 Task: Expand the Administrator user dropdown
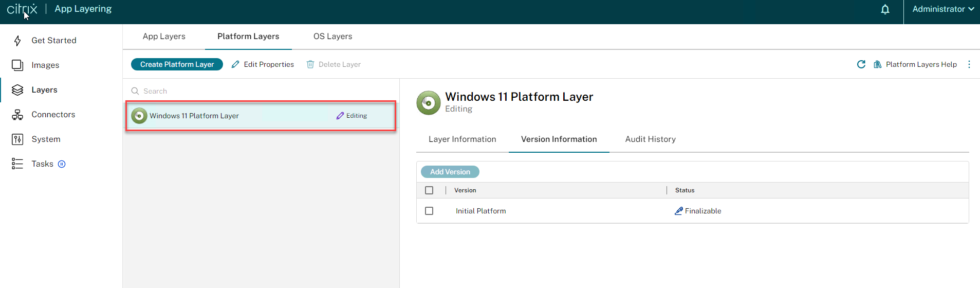(x=942, y=9)
